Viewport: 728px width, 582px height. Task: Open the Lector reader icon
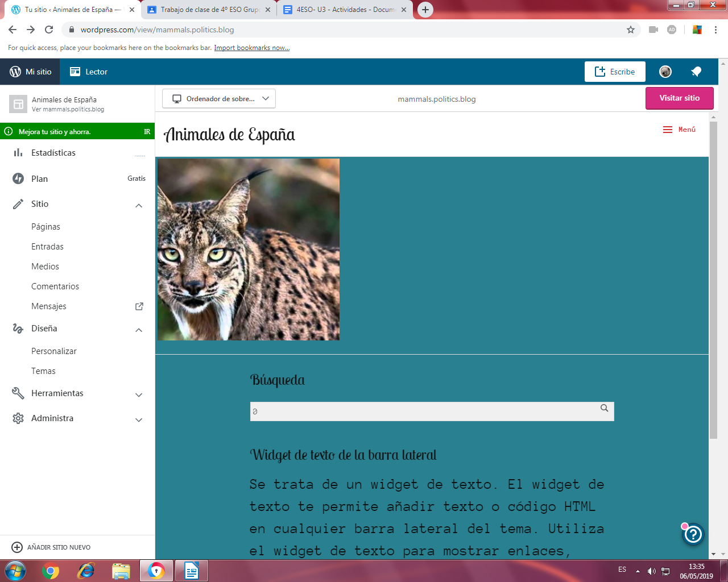(75, 72)
